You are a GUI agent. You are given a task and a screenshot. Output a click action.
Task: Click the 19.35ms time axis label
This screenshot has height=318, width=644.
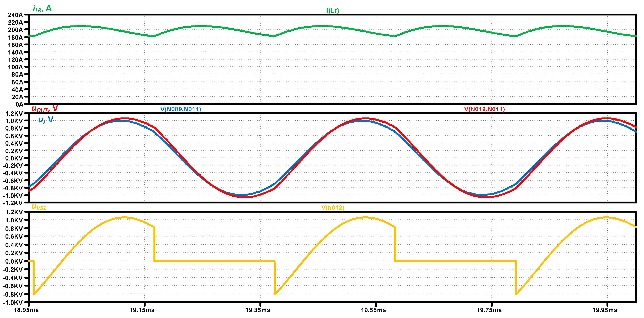(x=258, y=310)
